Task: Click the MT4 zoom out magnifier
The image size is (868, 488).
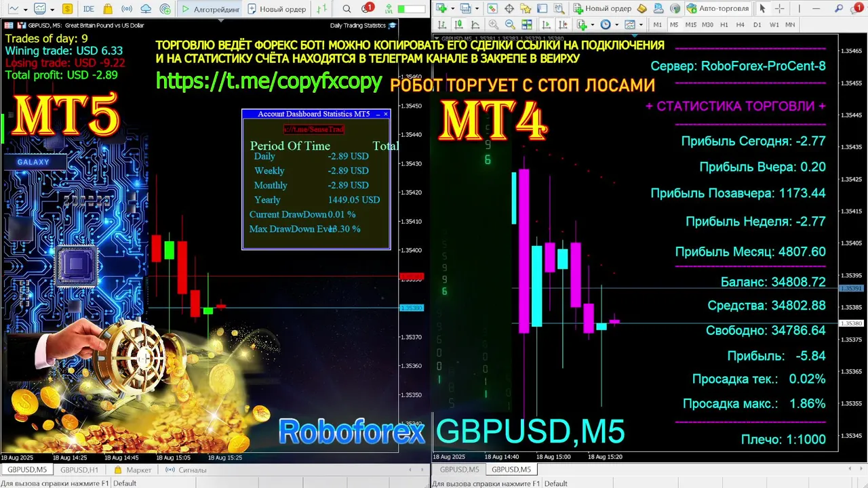Action: pyautogui.click(x=510, y=24)
